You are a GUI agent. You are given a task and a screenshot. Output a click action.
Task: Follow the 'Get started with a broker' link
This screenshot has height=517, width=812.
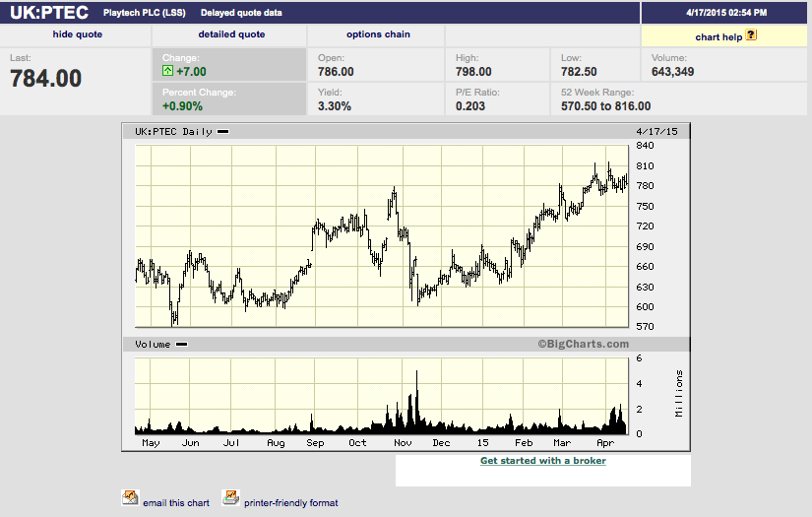point(542,461)
